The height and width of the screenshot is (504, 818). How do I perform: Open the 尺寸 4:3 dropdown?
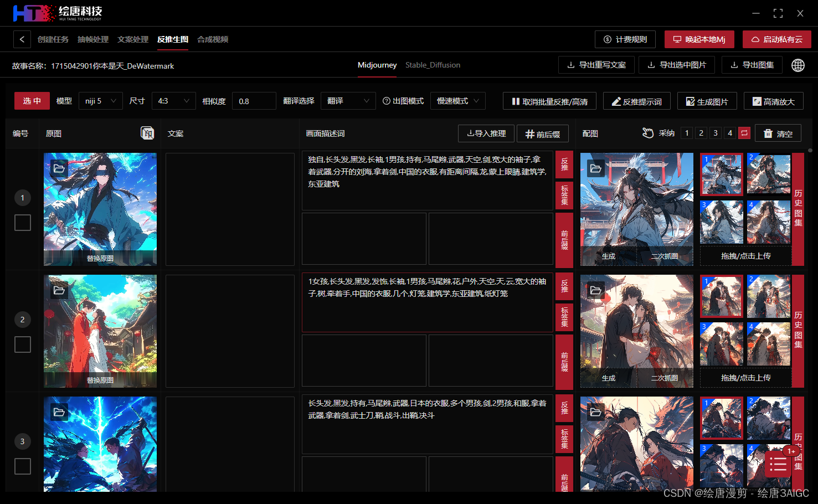(173, 101)
